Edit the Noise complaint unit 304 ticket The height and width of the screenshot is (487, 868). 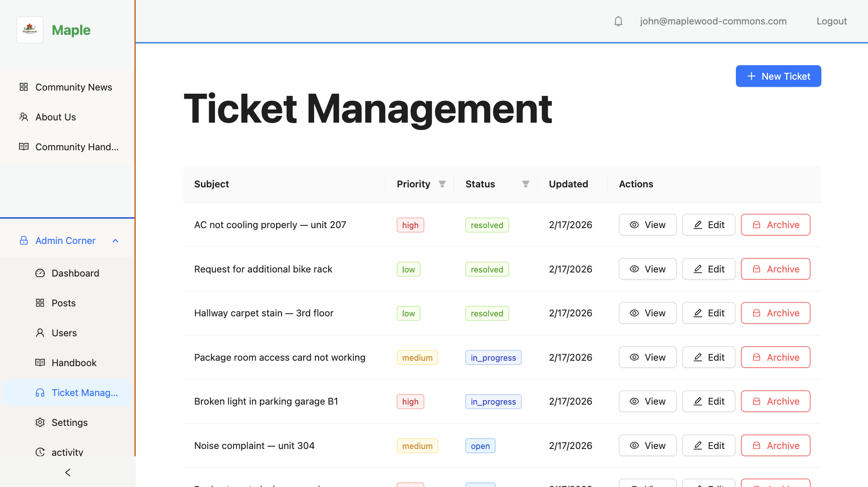[708, 446]
